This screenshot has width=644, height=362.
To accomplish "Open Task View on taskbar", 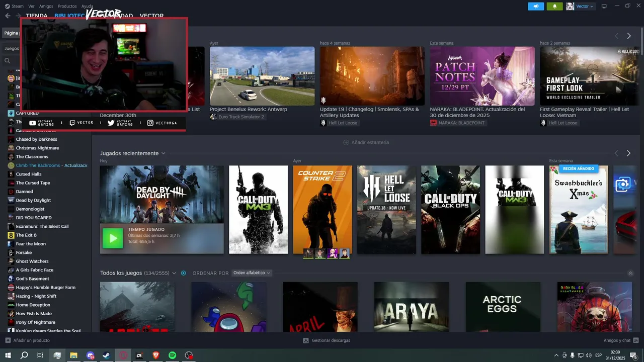I will pyautogui.click(x=40, y=355).
